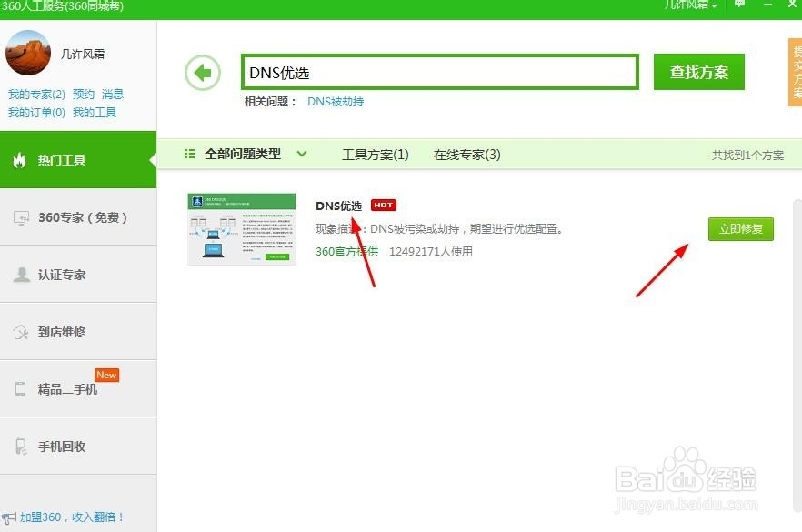Click the feedback chat icon in title bar
Image resolution: width=802 pixels, height=532 pixels.
[x=739, y=4]
